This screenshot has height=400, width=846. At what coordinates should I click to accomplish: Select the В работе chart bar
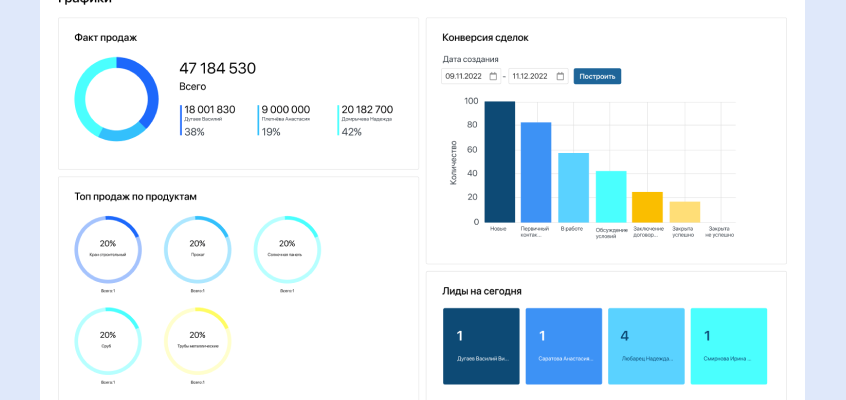coord(573,187)
